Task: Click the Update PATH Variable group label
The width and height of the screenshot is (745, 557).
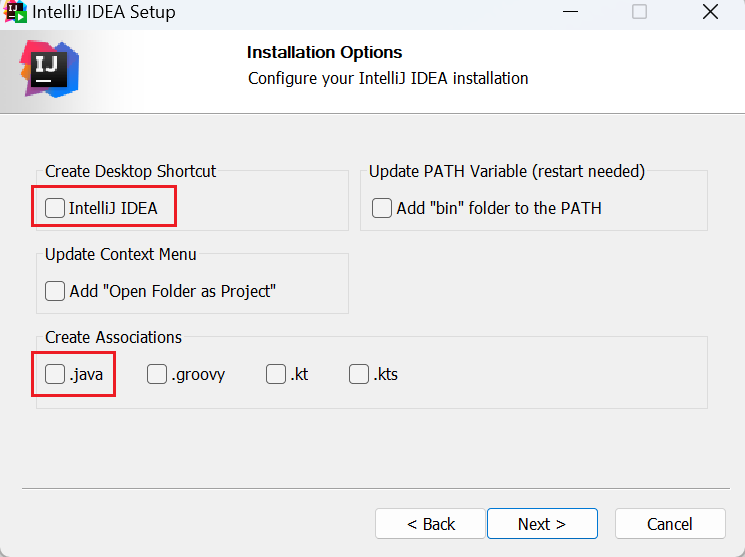Action: [506, 171]
